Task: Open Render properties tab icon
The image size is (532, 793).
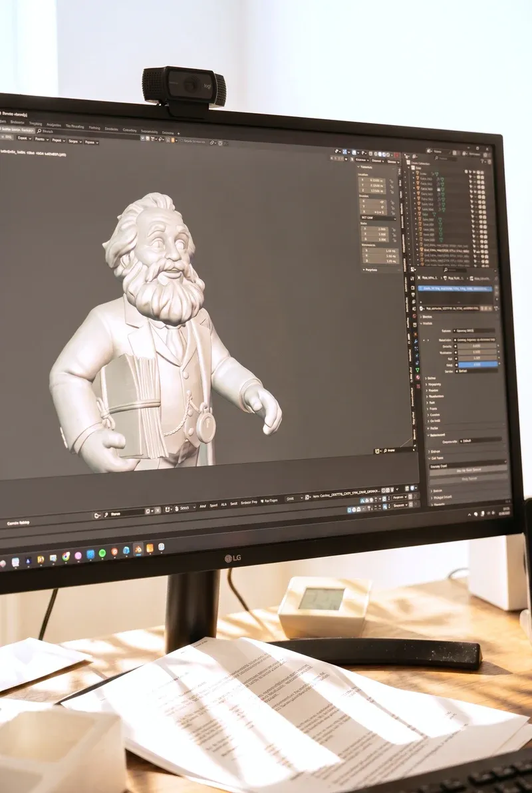Action: click(x=413, y=288)
